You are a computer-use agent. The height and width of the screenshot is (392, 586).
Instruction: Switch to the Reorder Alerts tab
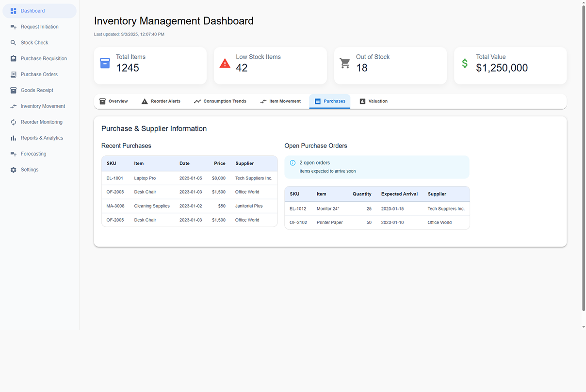coord(161,101)
